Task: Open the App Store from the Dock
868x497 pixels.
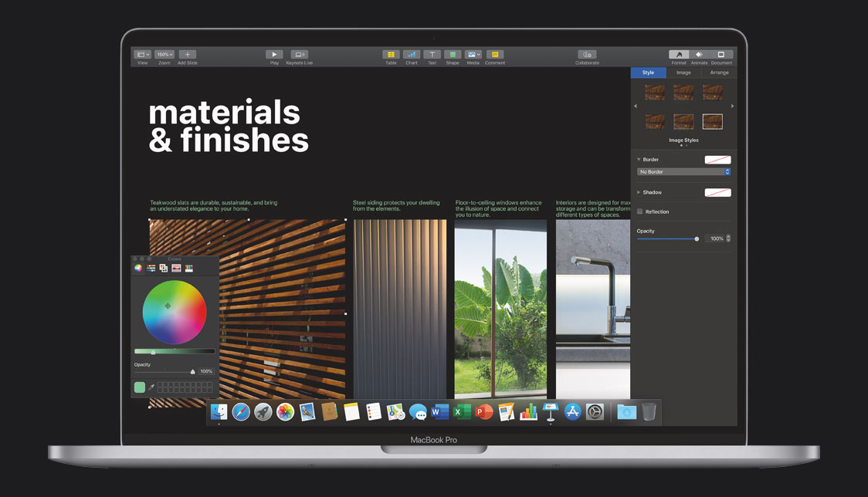Action: click(572, 412)
